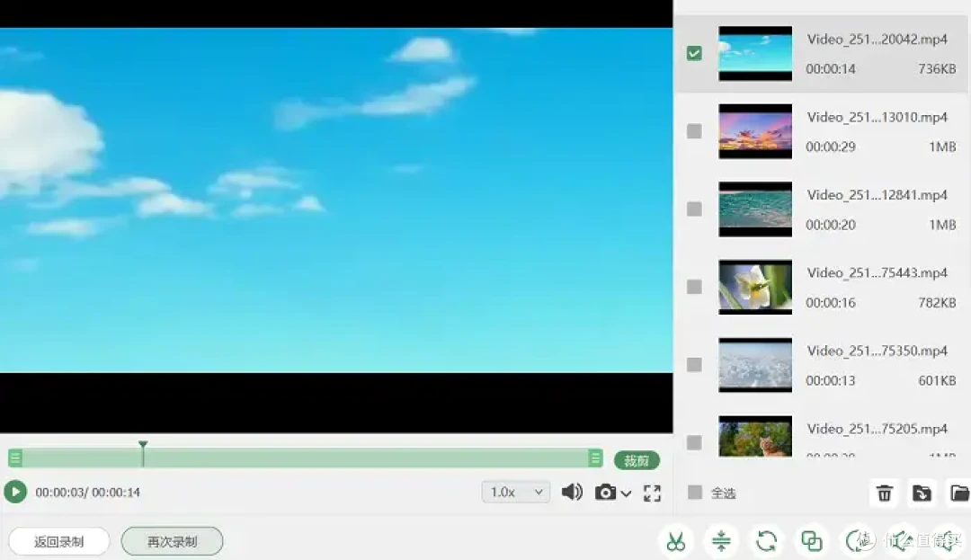Select file name Video_251...12841.mp4

click(x=877, y=195)
